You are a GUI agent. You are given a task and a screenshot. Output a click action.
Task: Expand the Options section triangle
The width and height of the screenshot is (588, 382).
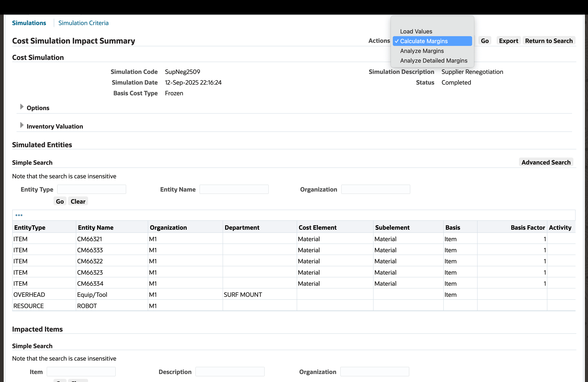pos(22,107)
